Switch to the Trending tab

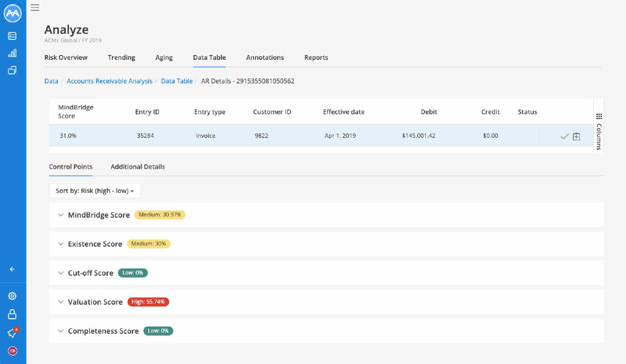coord(122,57)
